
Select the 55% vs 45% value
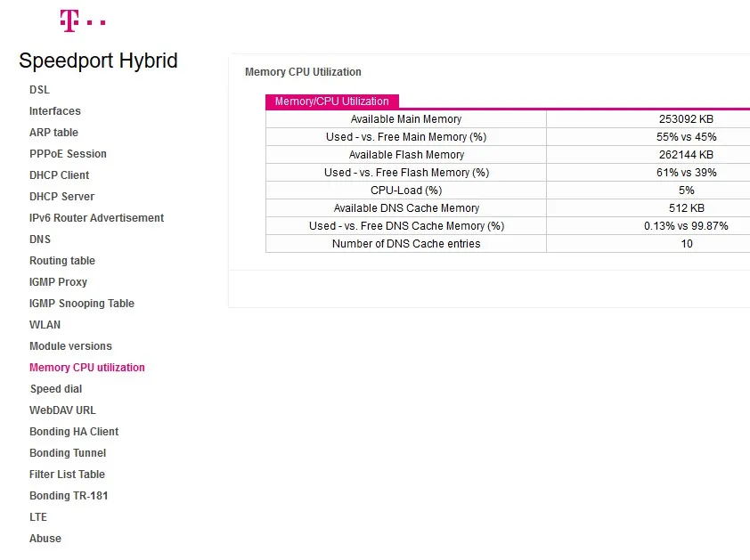[x=686, y=137]
